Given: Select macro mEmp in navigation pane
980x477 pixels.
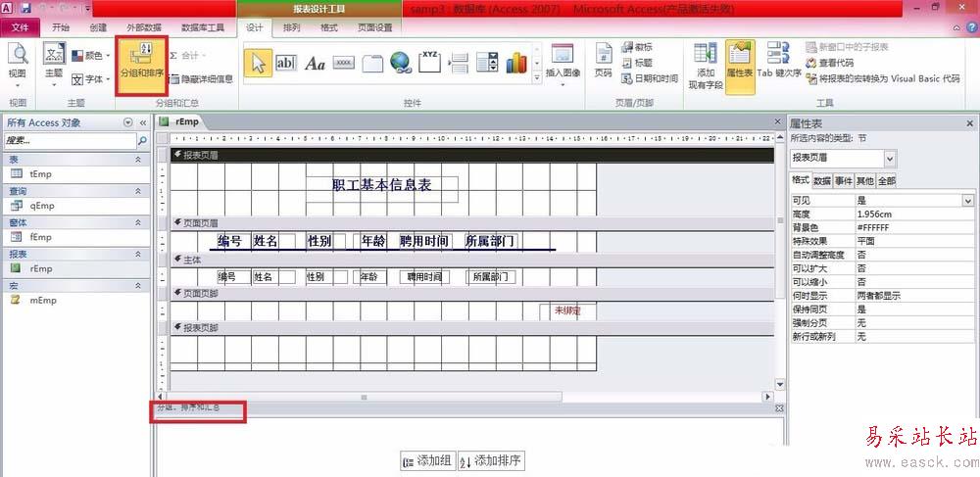Looking at the screenshot, I should coord(75,300).
